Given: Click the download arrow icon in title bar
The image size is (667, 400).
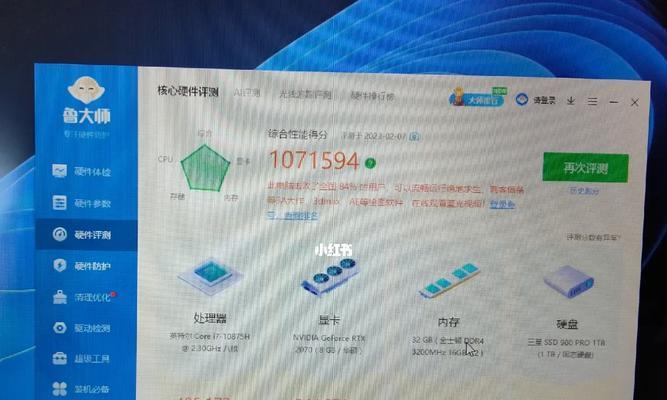Looking at the screenshot, I should click(x=571, y=101).
